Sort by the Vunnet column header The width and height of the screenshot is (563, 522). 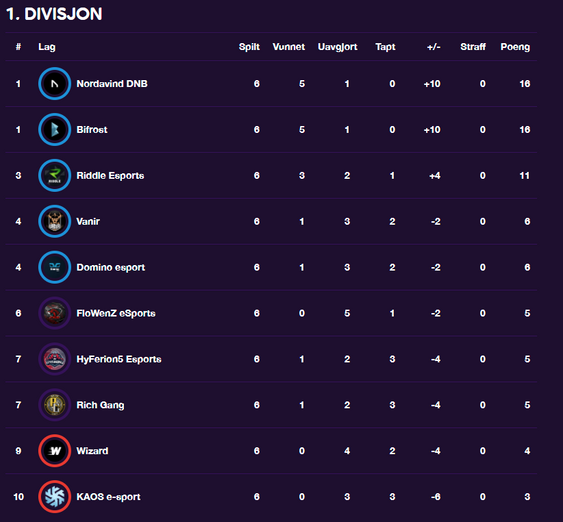[x=289, y=47]
